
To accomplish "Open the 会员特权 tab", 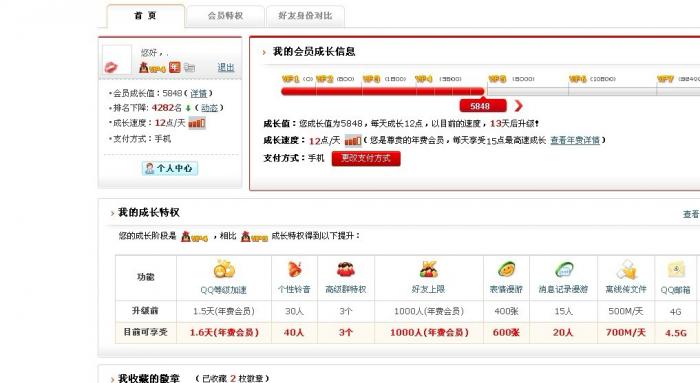I will (x=225, y=16).
